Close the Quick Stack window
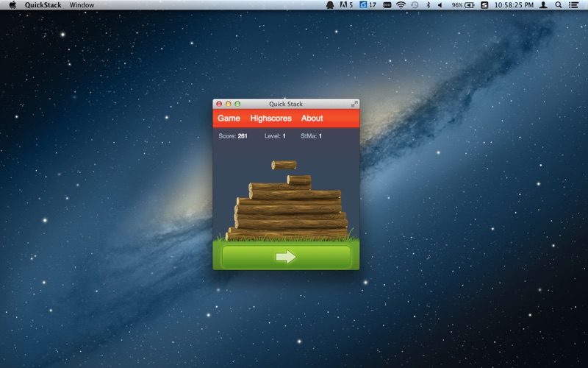 (x=219, y=104)
